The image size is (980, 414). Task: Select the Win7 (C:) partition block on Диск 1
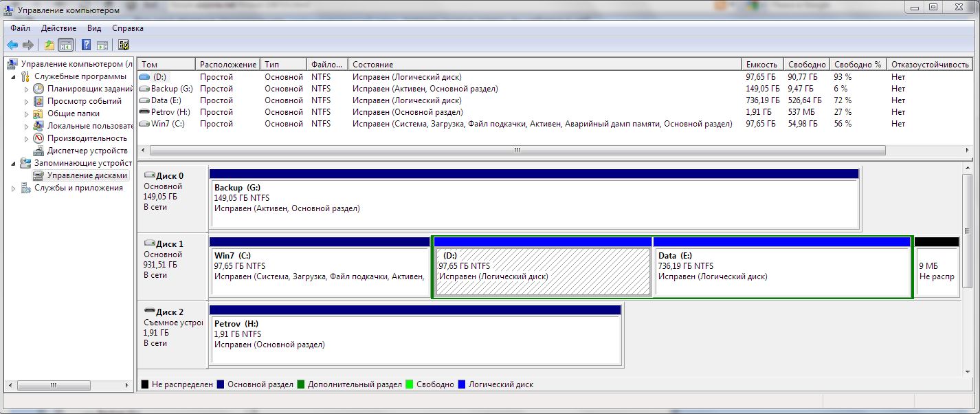(320, 267)
